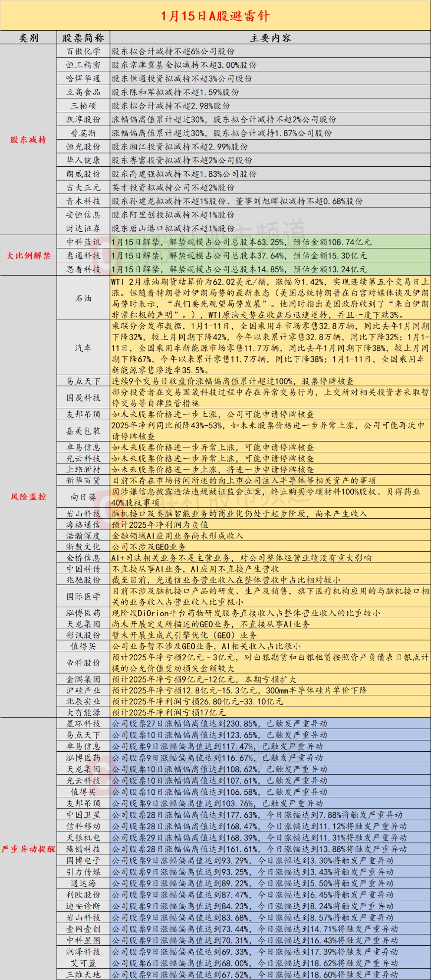Select stock name 信科移动
431x980 pixels.
83,826
